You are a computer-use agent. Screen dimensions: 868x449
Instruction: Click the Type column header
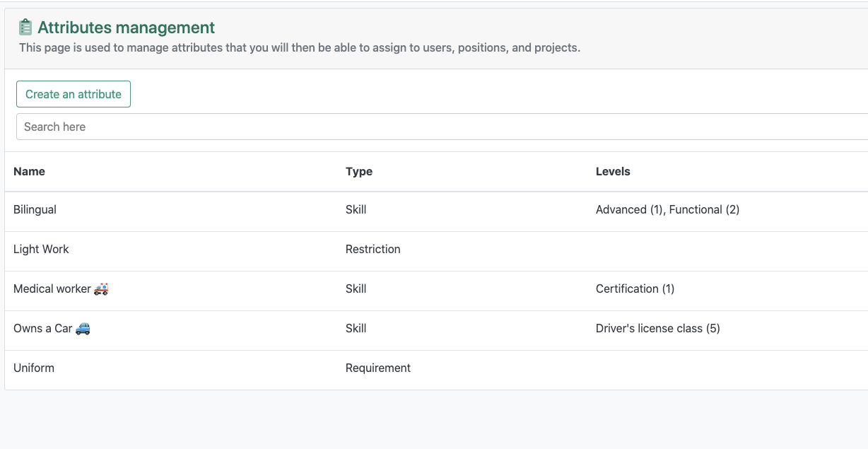tap(359, 171)
